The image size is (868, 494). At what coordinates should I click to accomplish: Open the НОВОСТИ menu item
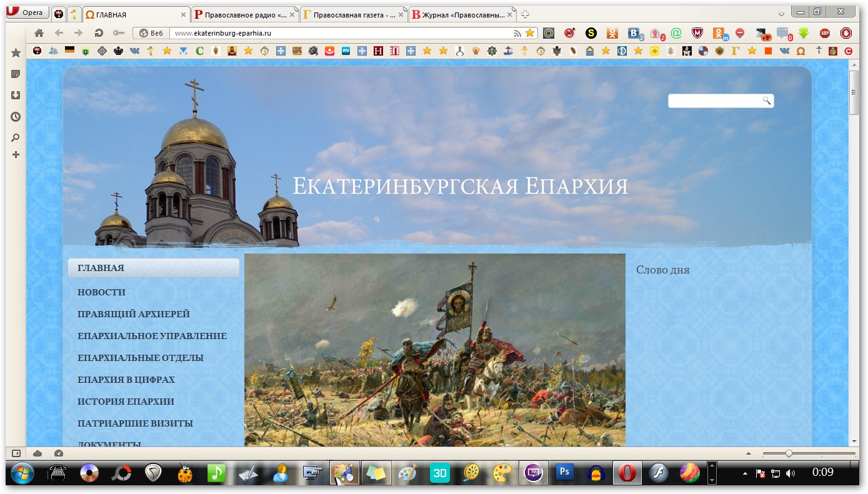(x=101, y=292)
